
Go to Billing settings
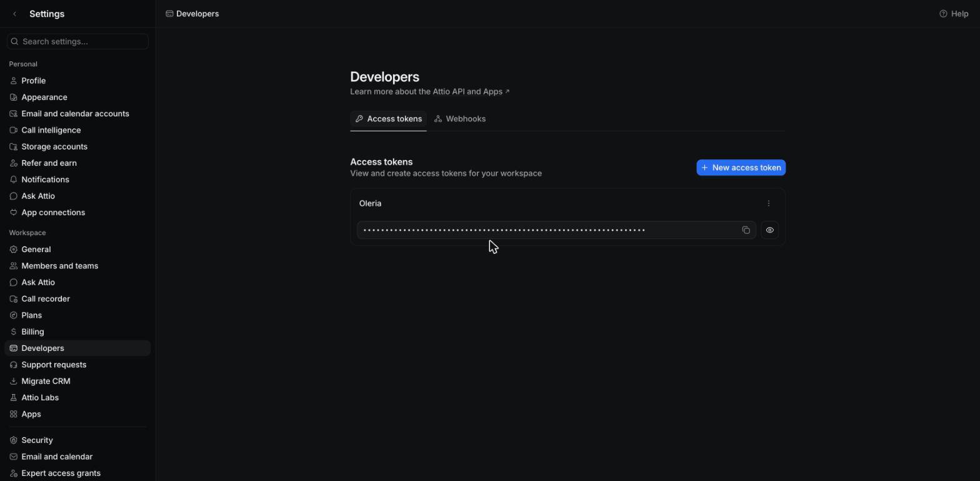click(77, 332)
